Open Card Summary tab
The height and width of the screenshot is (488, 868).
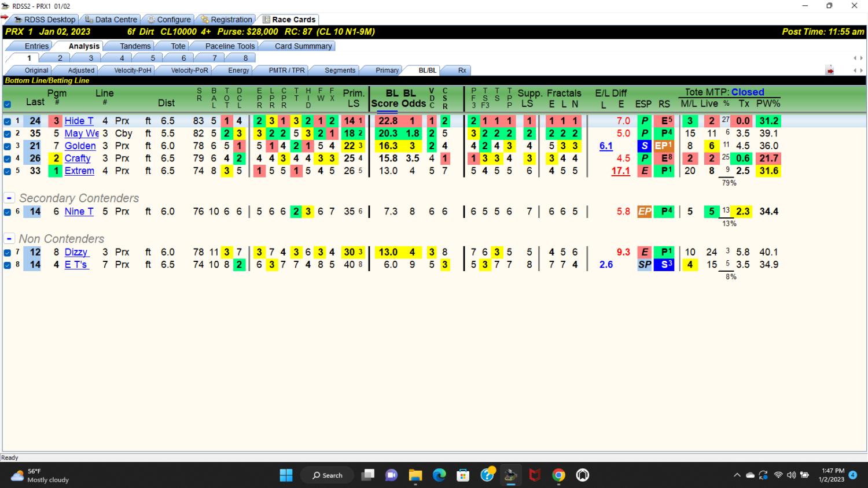[x=303, y=46]
